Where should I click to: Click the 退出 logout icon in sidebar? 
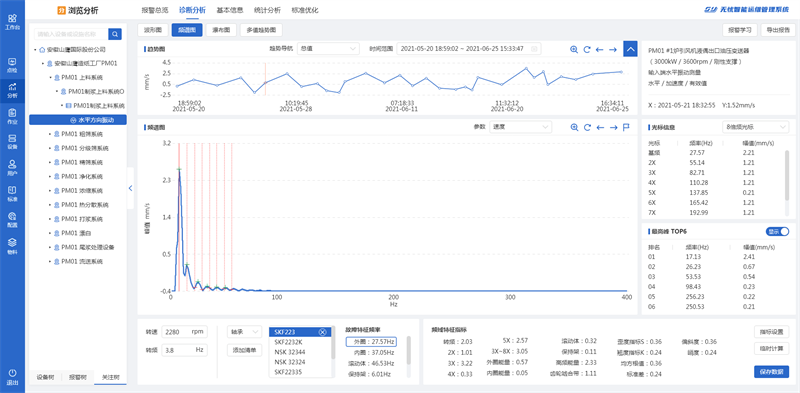click(12, 377)
